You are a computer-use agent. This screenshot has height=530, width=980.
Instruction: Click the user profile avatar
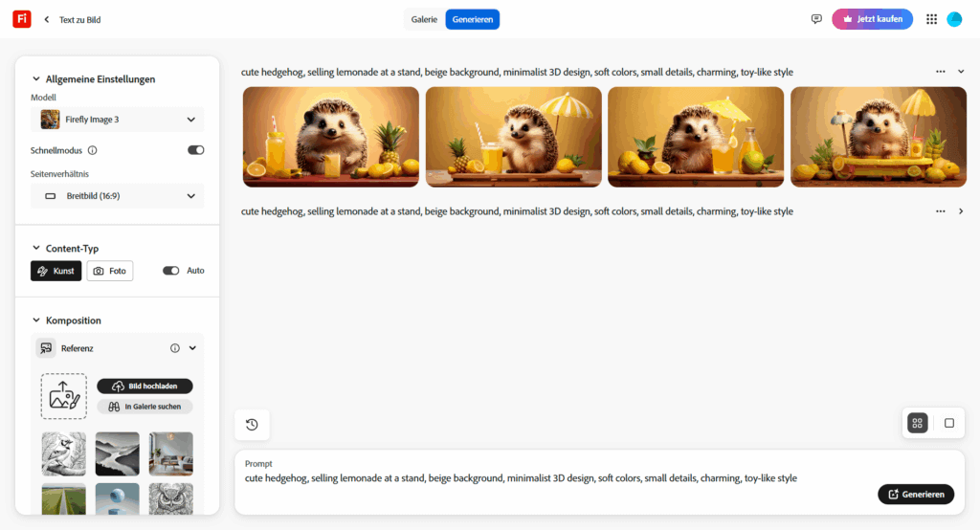point(954,19)
